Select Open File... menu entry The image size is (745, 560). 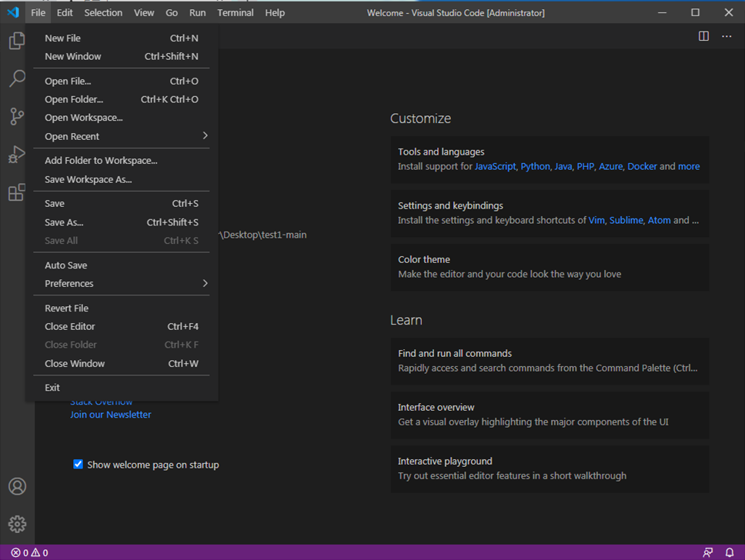(122, 82)
